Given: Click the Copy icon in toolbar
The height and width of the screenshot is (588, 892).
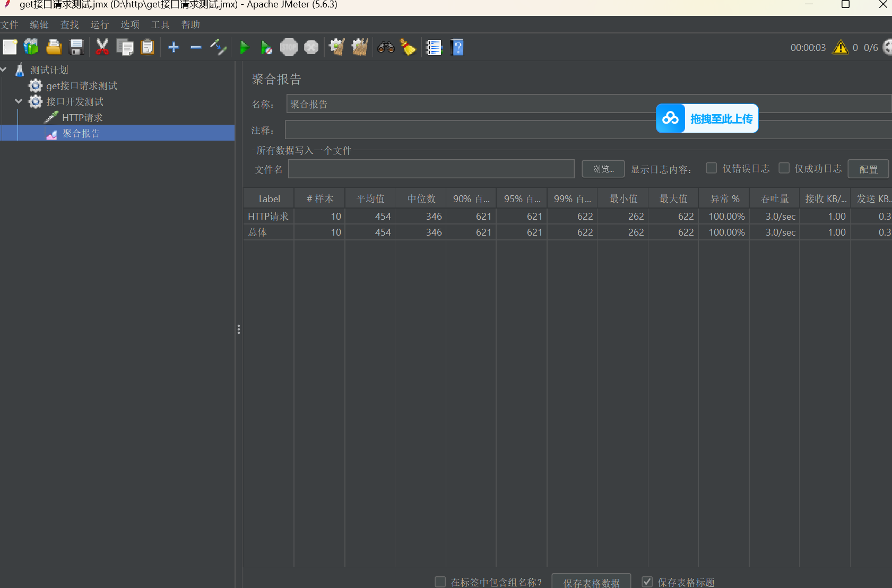Looking at the screenshot, I should pos(125,47).
